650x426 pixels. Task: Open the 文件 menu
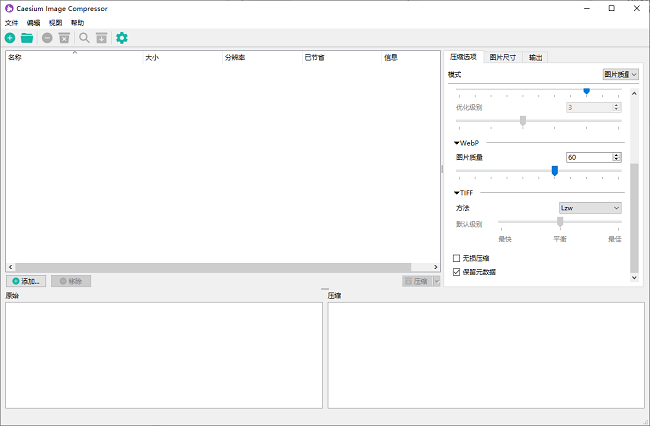[12, 22]
